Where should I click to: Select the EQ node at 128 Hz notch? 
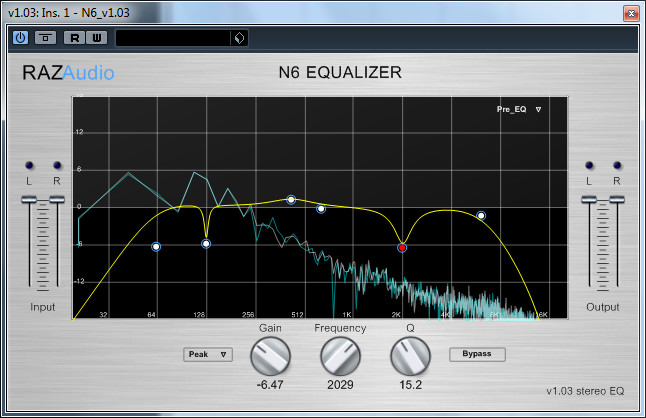click(206, 244)
